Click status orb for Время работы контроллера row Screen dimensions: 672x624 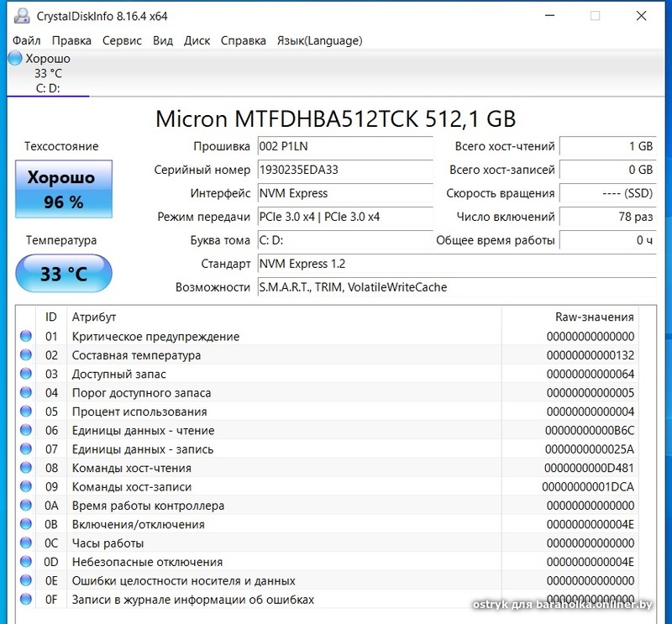pyautogui.click(x=26, y=506)
